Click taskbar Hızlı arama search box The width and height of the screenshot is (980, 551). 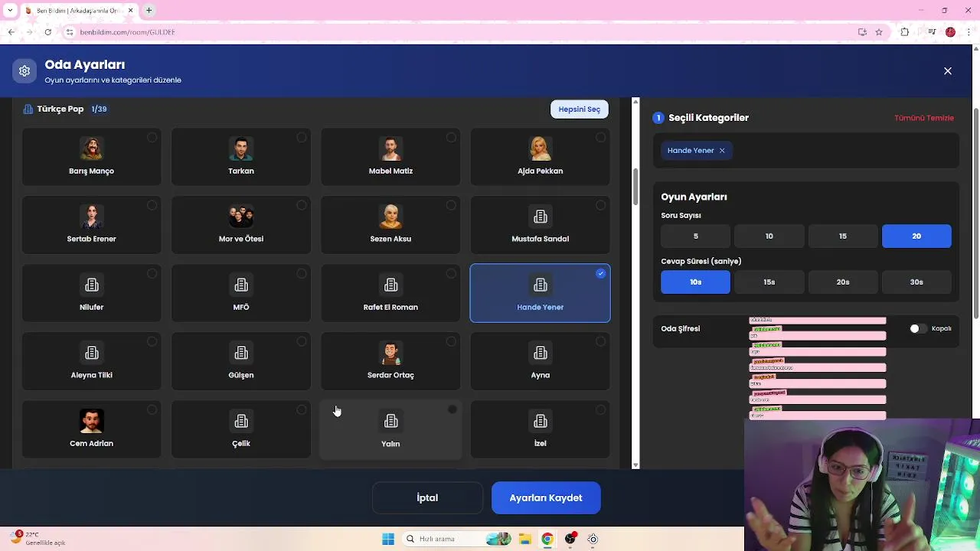[x=456, y=539]
